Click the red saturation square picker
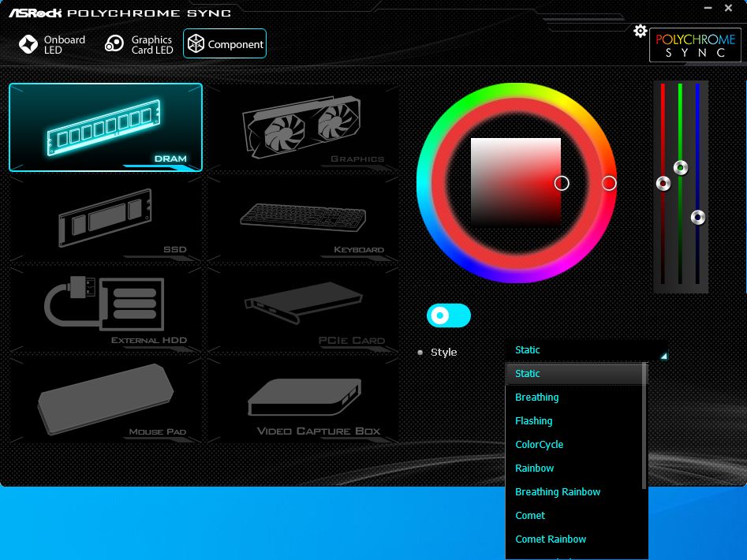The width and height of the screenshot is (747, 560). 515,182
